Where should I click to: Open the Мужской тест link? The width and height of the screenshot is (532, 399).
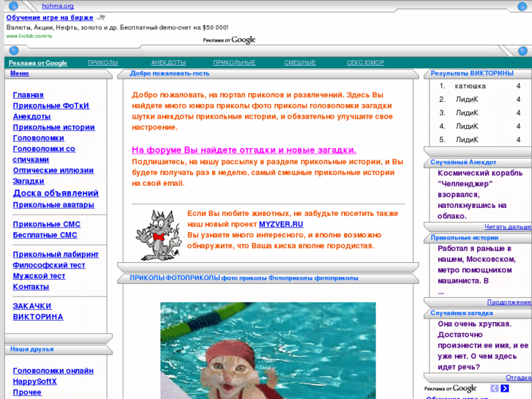coord(39,276)
